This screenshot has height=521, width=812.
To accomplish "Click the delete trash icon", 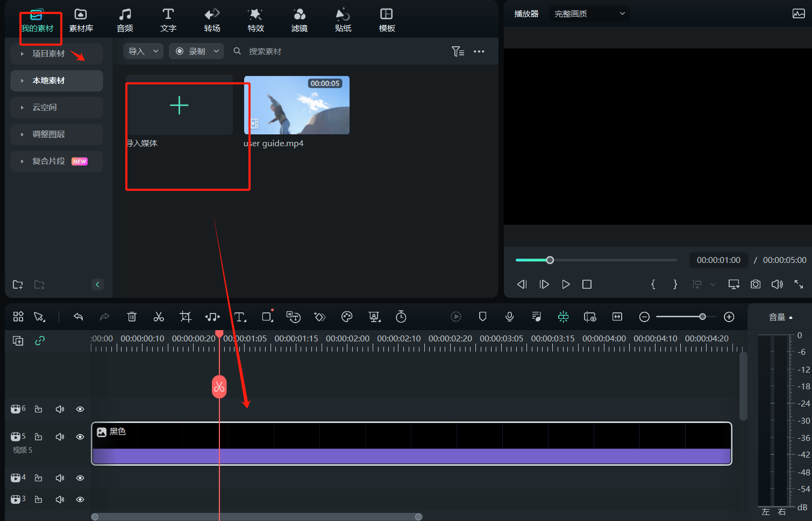I will point(132,317).
